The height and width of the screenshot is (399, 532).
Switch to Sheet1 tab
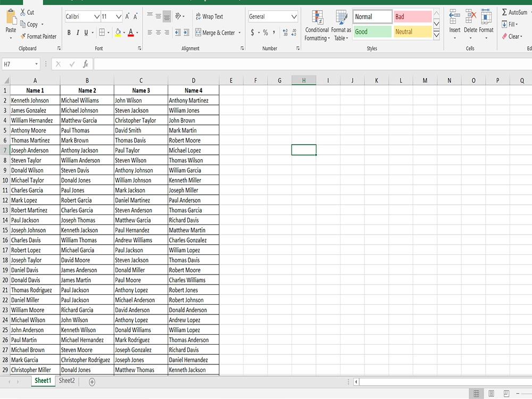[43, 381]
